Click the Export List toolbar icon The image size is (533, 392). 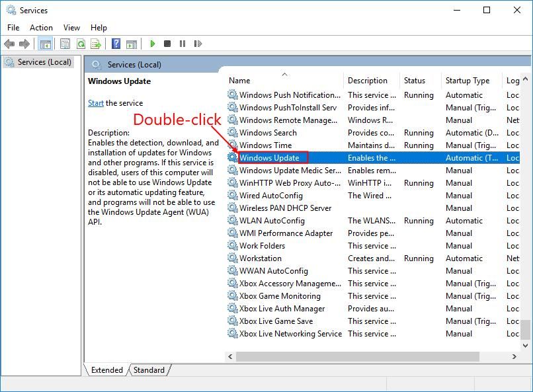[96, 44]
